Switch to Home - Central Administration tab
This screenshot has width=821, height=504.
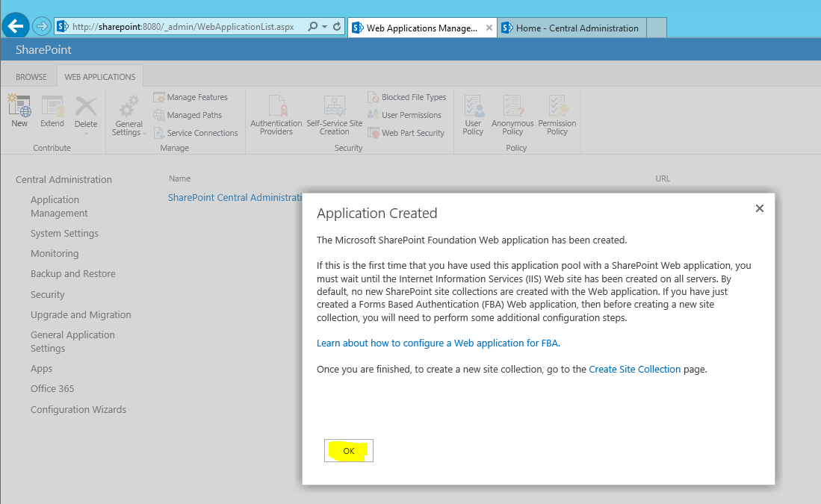click(571, 28)
